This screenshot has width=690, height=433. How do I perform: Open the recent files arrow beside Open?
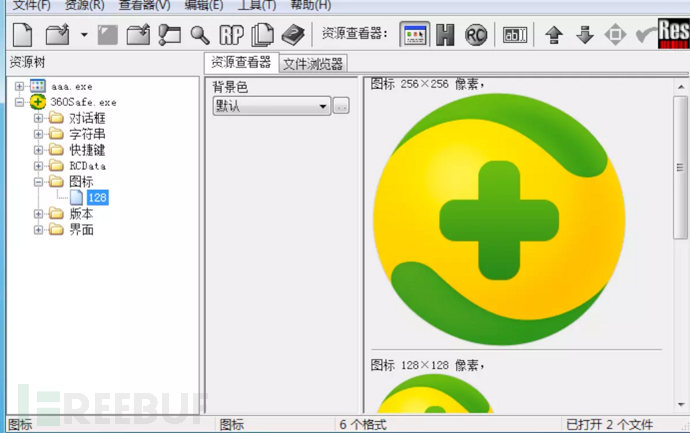(84, 34)
